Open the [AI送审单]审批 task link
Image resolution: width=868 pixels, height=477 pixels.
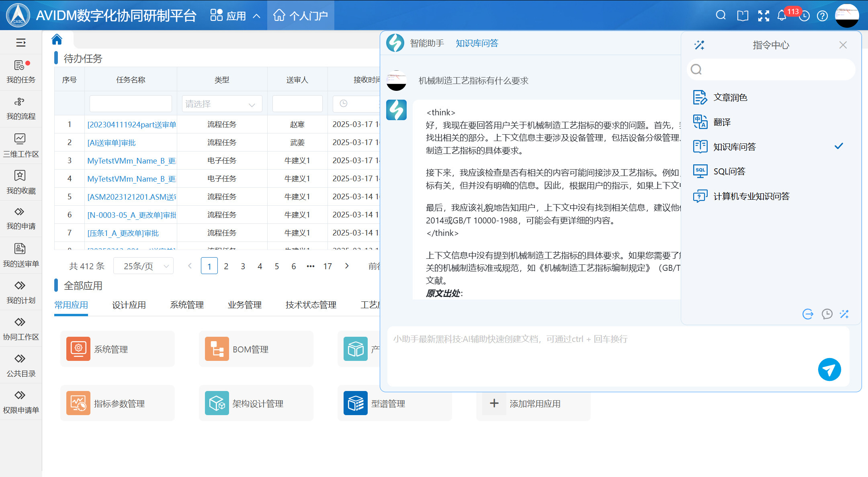[111, 143]
